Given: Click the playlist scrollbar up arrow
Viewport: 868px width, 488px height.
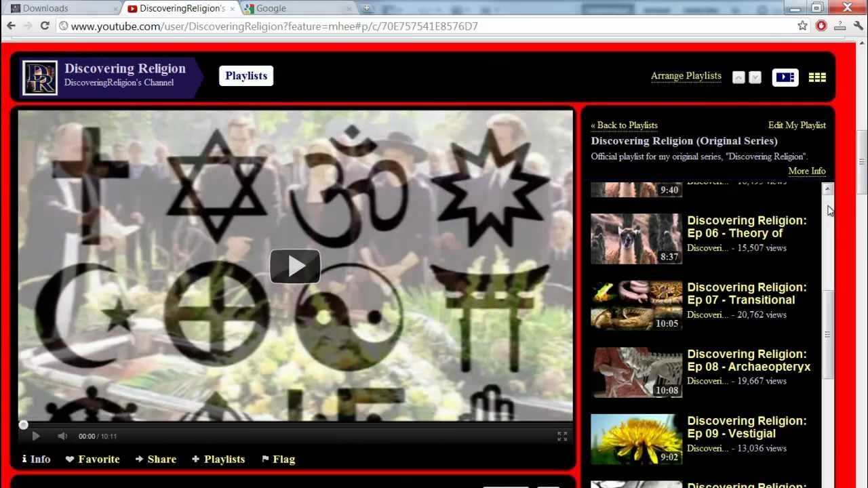Looking at the screenshot, I should (827, 189).
